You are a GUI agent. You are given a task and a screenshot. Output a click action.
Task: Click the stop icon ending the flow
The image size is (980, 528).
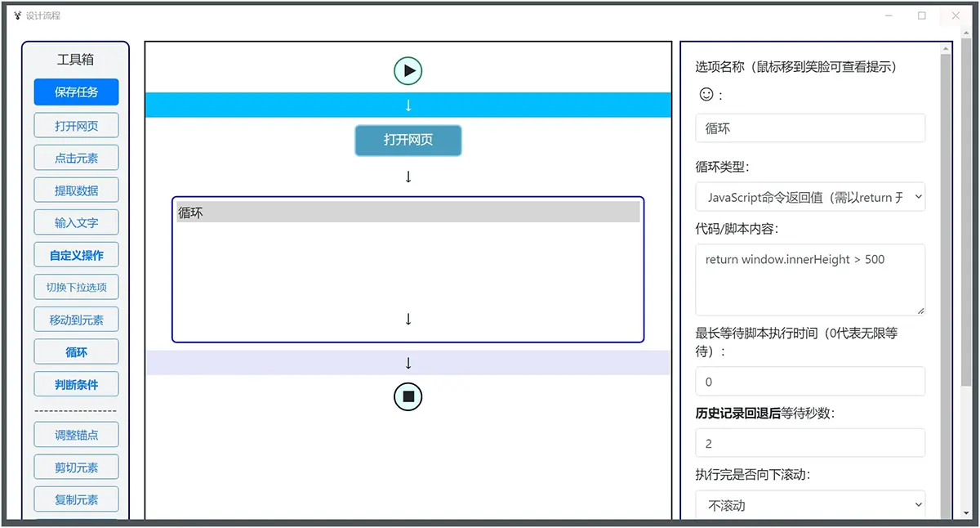click(408, 397)
